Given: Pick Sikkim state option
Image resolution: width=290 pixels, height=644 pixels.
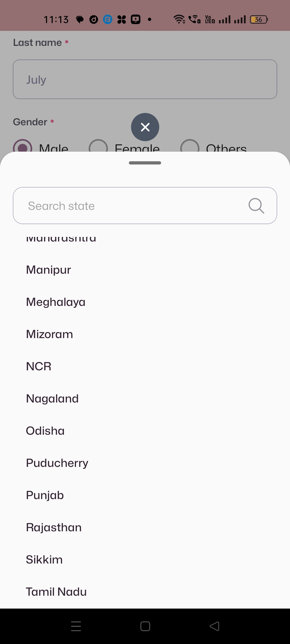Looking at the screenshot, I should 44,560.
